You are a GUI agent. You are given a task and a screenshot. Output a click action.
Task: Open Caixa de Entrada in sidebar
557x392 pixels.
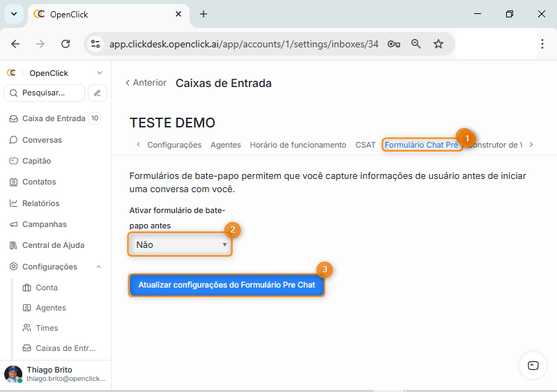pyautogui.click(x=53, y=118)
